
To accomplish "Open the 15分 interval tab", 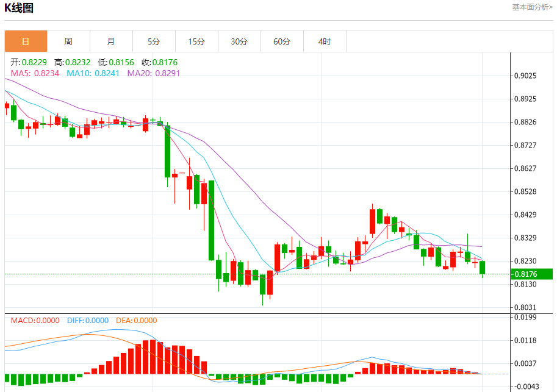I will pos(196,41).
